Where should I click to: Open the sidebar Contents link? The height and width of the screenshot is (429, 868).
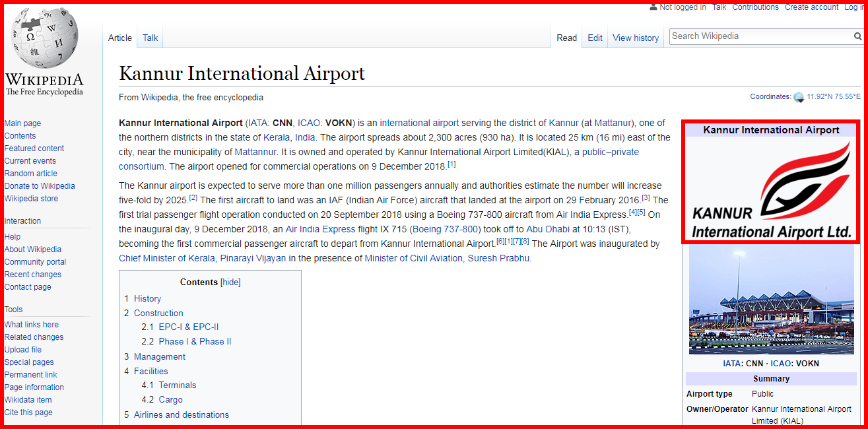click(x=20, y=136)
